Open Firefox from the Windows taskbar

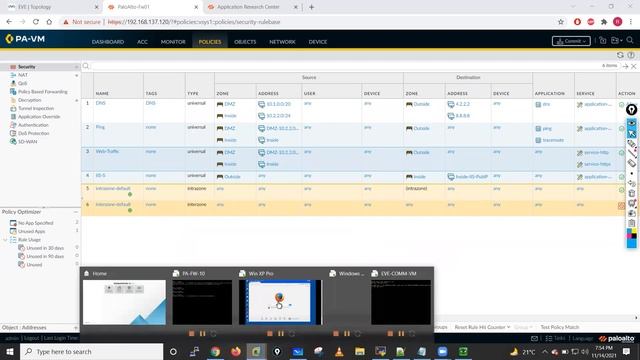tap(236, 351)
